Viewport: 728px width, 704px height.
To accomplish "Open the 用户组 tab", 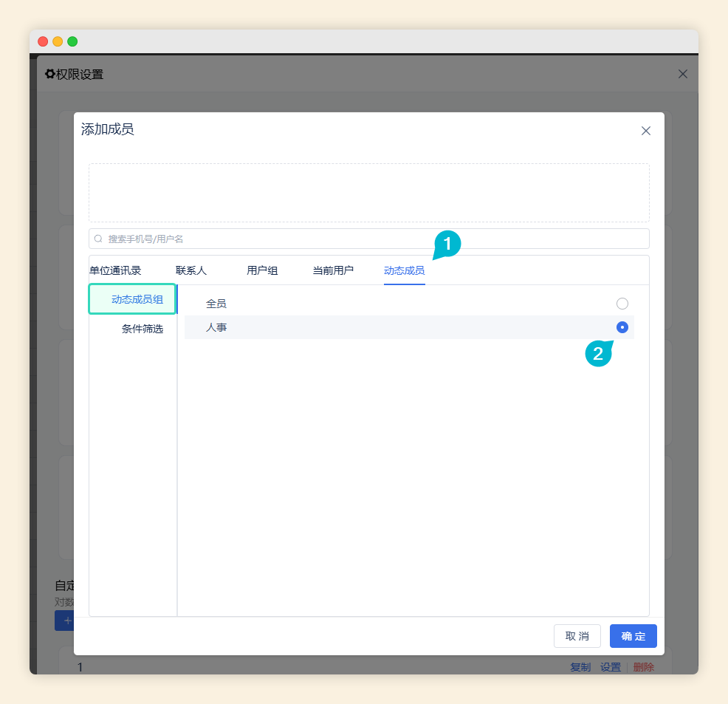I will click(x=262, y=270).
